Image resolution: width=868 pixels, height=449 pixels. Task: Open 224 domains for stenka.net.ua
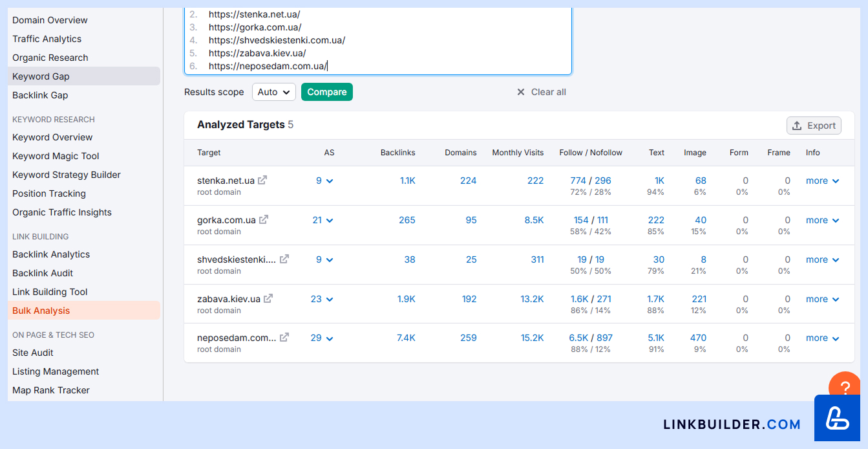pos(469,181)
